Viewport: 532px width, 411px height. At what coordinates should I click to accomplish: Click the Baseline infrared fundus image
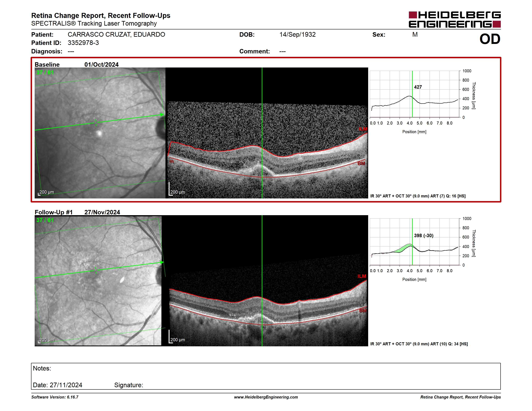pyautogui.click(x=100, y=133)
